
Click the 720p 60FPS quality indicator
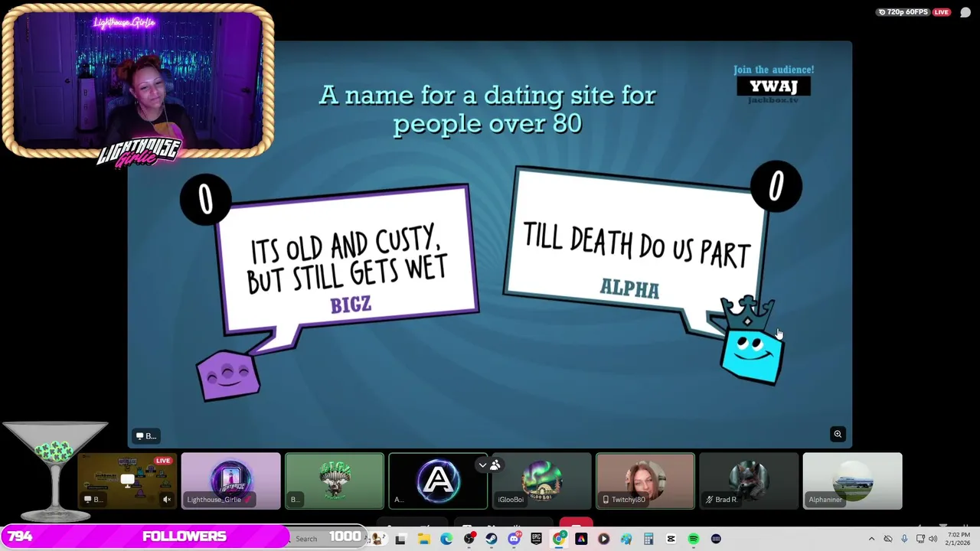pos(903,12)
